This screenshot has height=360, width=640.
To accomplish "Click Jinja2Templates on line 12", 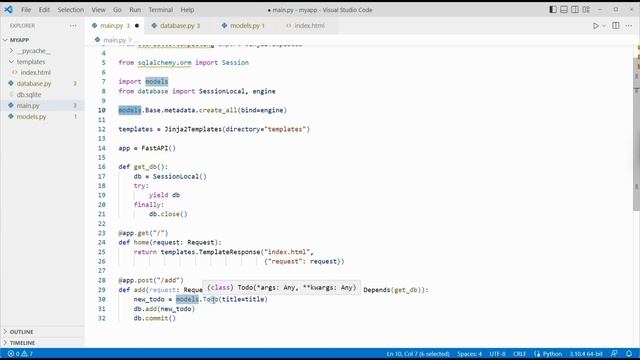I will (193, 129).
